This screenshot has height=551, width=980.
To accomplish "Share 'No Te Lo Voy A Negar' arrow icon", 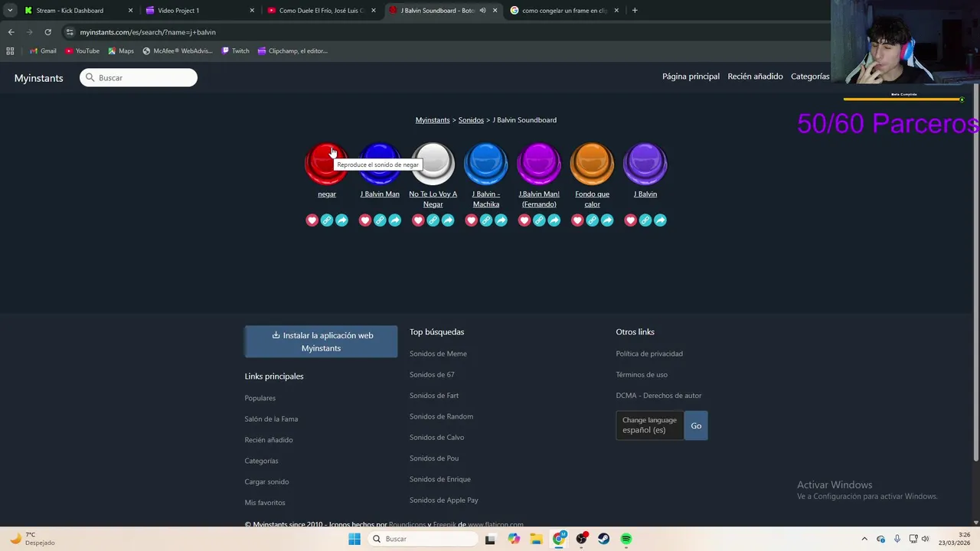I will (448, 220).
